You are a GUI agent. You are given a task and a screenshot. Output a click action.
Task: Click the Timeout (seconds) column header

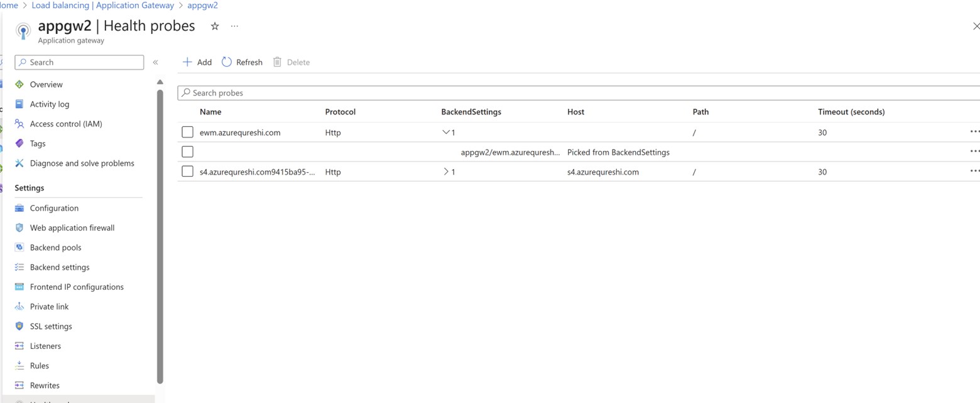click(851, 112)
